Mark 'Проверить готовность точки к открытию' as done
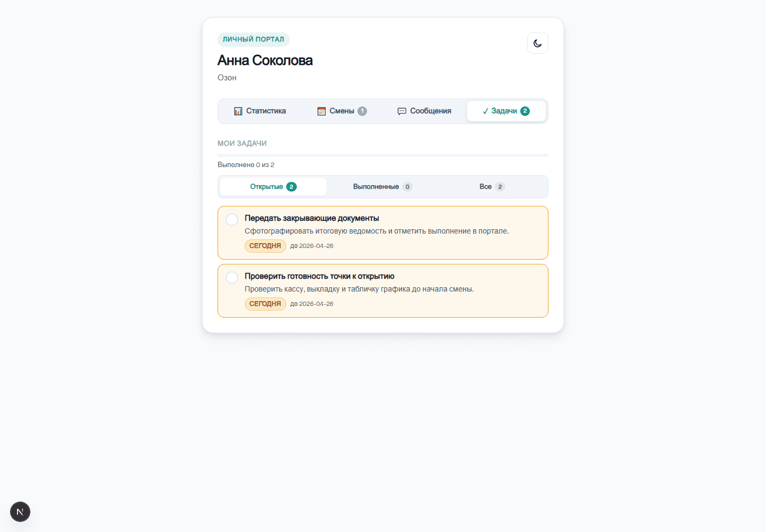This screenshot has height=532, width=766. point(232,278)
